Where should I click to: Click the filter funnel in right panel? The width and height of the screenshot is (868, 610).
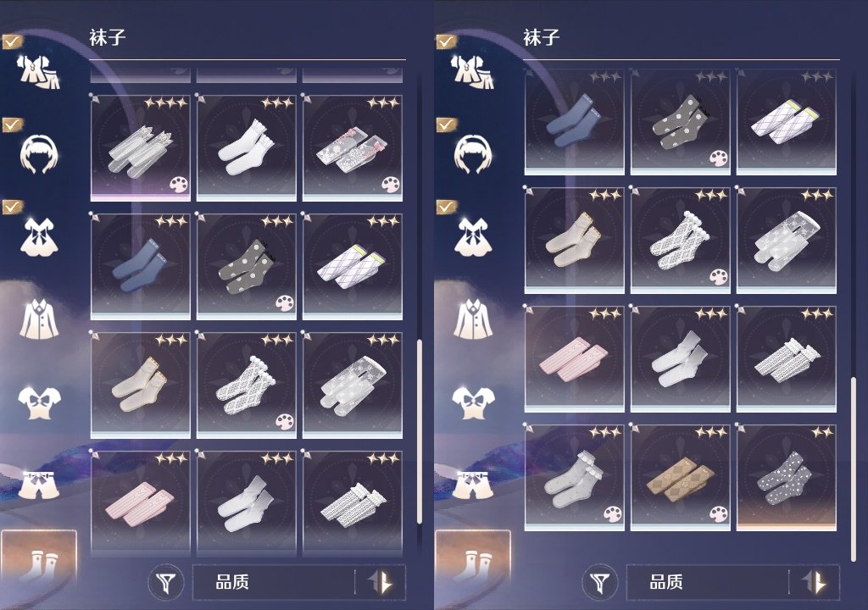click(x=599, y=582)
